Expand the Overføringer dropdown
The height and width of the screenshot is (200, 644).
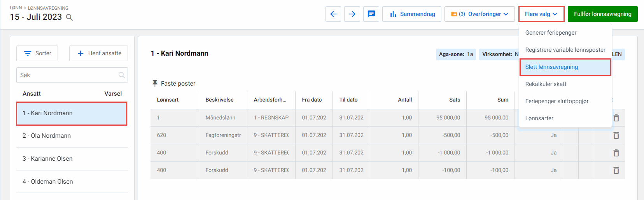click(479, 14)
